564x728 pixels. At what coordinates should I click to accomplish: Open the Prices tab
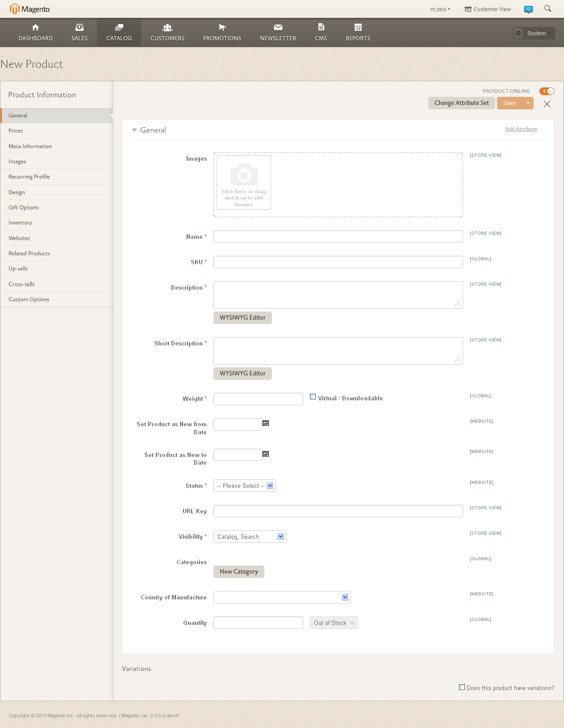pos(56,131)
